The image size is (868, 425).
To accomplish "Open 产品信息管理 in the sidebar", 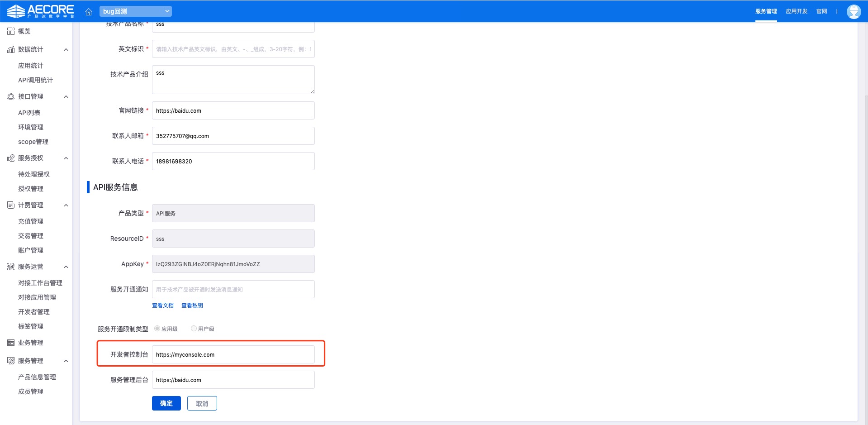I will coord(37,377).
